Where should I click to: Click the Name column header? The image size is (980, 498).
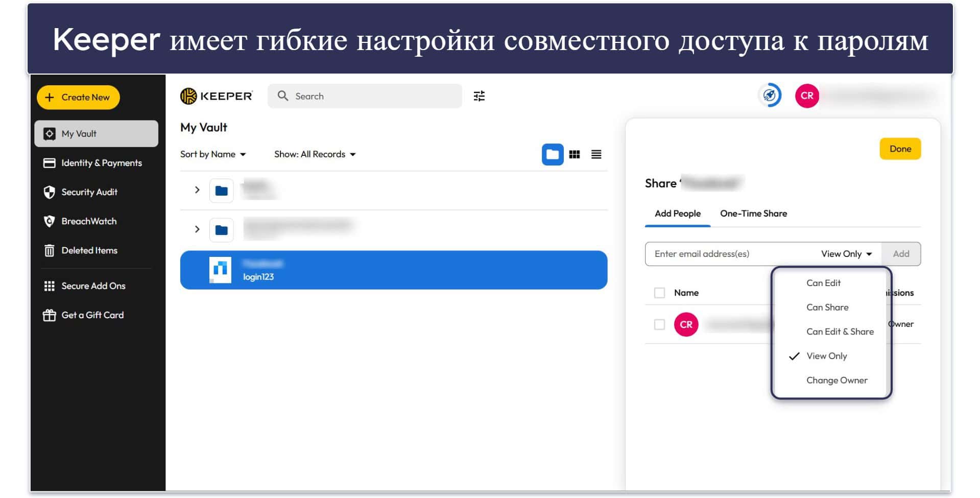(x=686, y=293)
